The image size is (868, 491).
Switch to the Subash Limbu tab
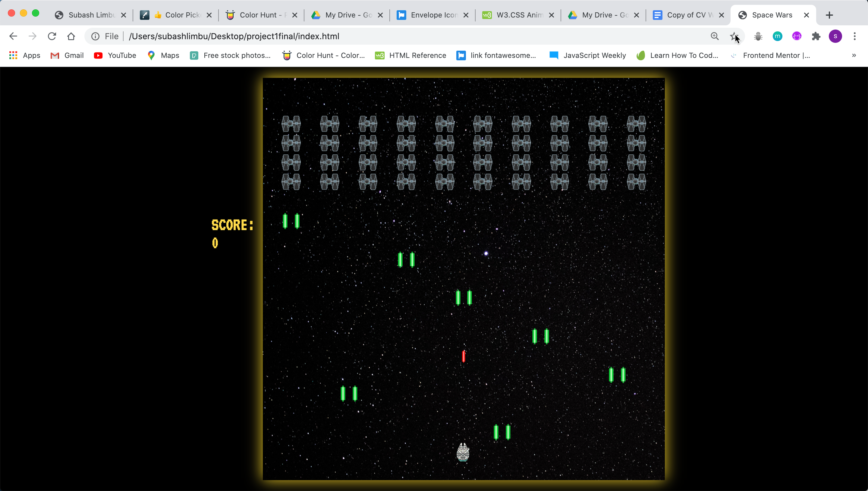pyautogui.click(x=91, y=15)
